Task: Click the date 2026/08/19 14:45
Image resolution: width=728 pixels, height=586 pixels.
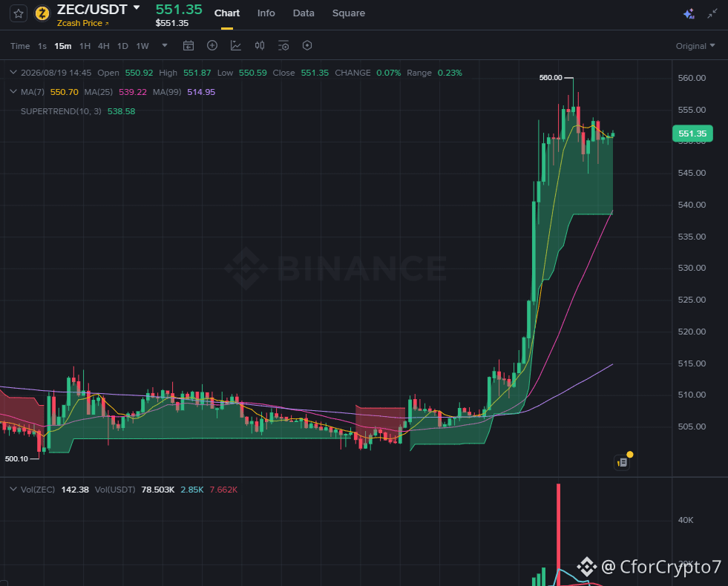Action: coord(56,73)
